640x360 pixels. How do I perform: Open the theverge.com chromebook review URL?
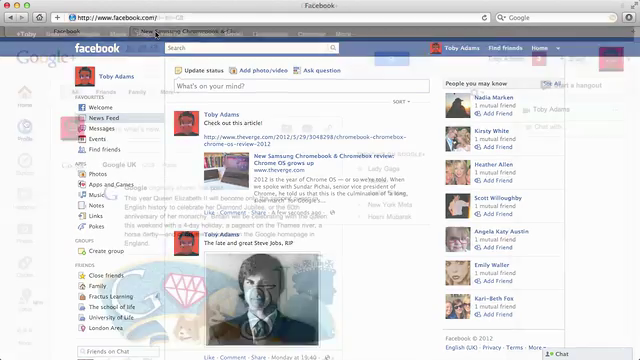click(x=305, y=140)
